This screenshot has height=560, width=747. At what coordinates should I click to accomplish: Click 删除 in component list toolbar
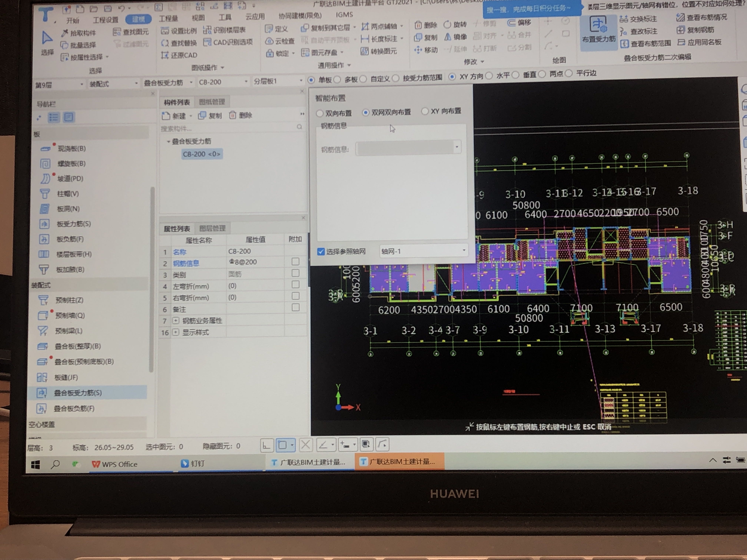coord(241,115)
